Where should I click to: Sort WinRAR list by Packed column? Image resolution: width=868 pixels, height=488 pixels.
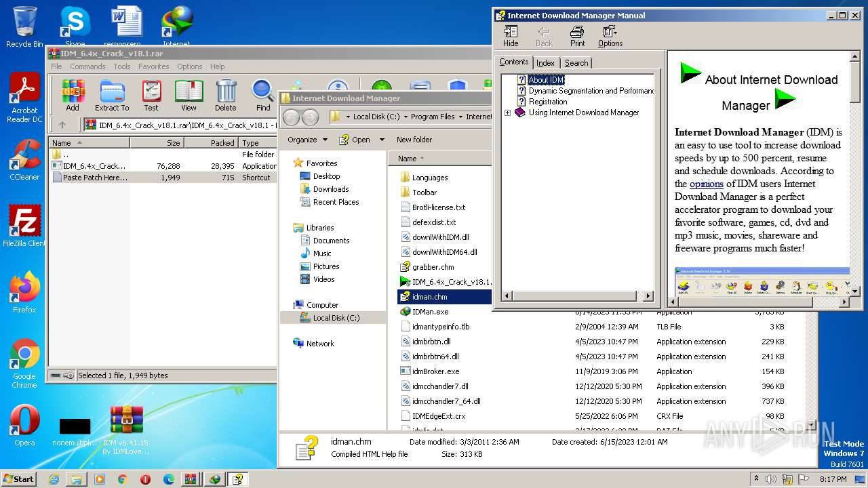[211, 143]
